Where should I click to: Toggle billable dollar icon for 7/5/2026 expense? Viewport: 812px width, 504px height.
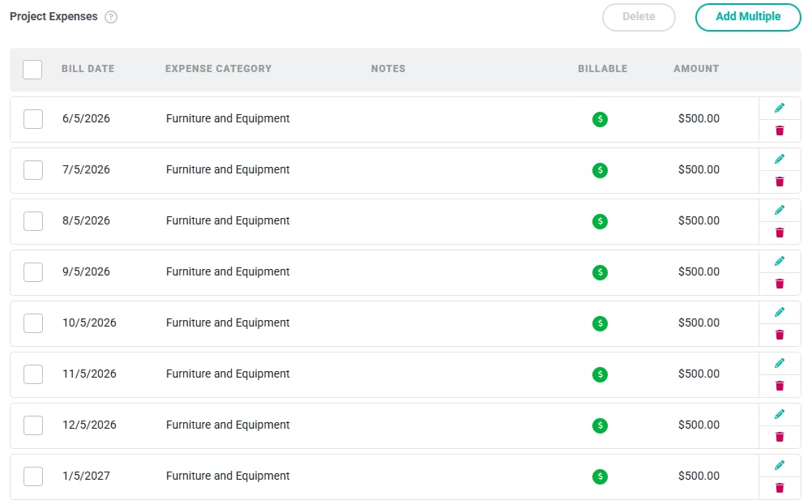[600, 170]
